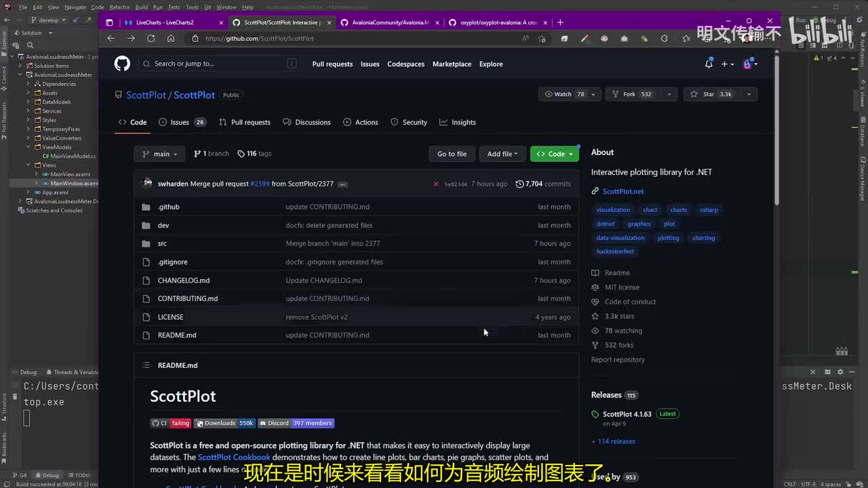Open the Git tool window tab in Rider

pyautogui.click(x=19, y=475)
